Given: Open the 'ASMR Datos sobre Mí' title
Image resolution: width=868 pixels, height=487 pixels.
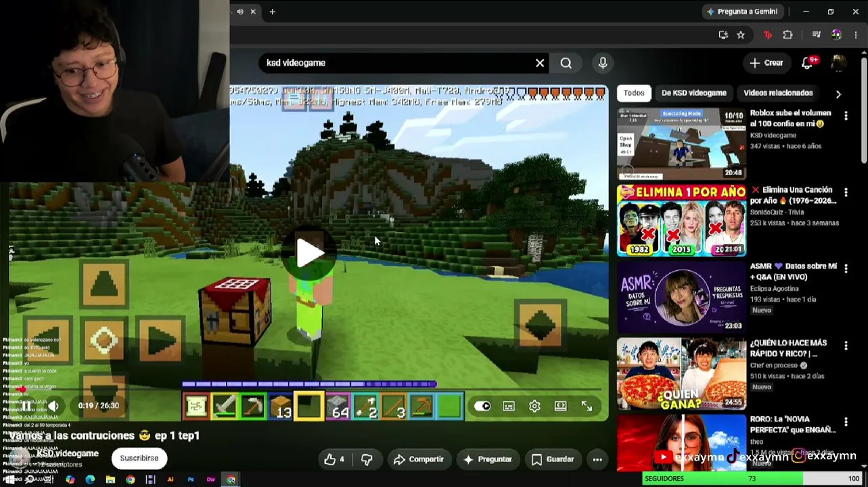Looking at the screenshot, I should tap(793, 272).
